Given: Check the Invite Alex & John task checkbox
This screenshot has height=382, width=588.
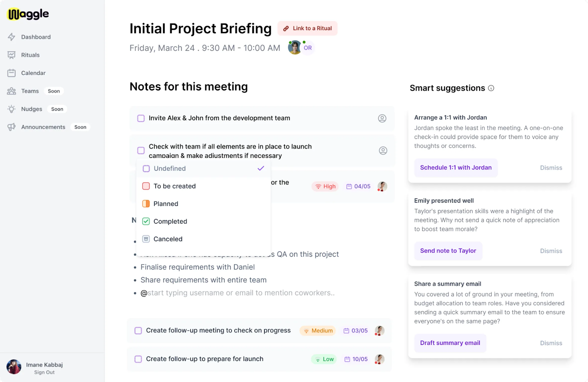Looking at the screenshot, I should point(141,118).
